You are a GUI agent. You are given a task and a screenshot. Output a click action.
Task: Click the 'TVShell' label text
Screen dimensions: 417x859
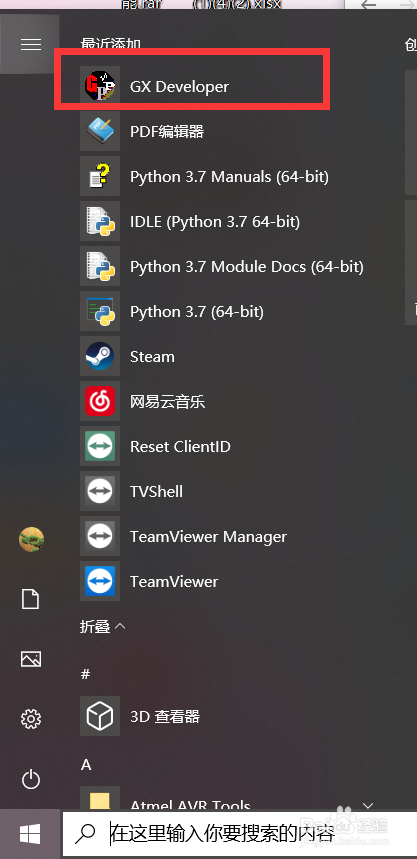[156, 491]
